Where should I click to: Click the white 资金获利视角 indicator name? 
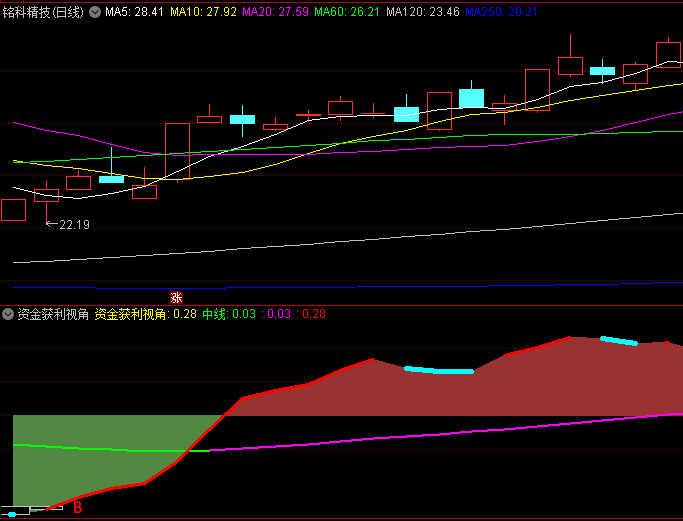point(53,314)
